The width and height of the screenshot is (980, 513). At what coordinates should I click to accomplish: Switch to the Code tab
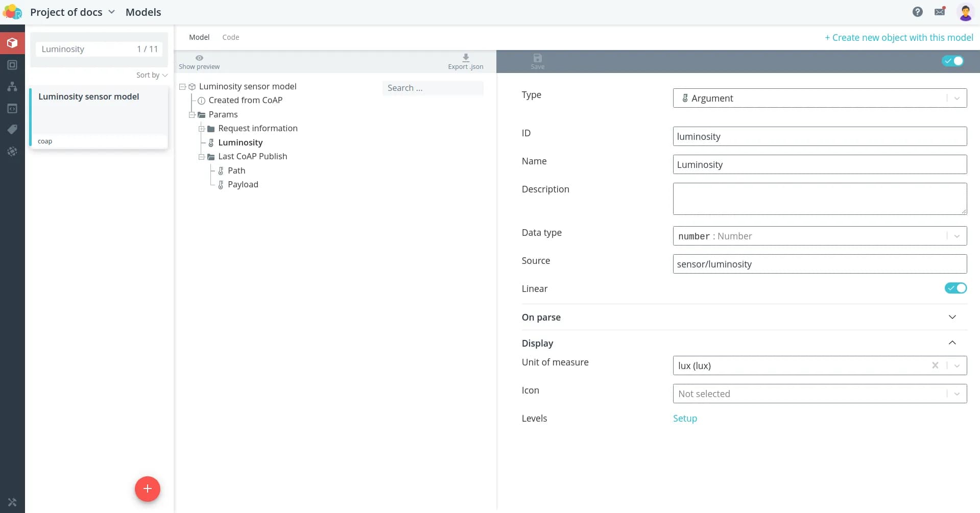230,37
